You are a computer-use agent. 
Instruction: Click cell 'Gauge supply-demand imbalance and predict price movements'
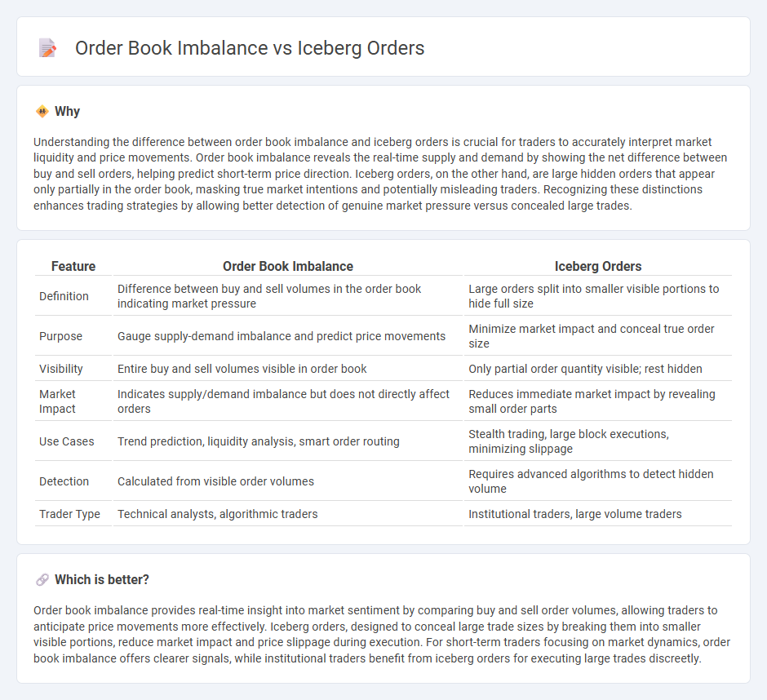coord(287,336)
